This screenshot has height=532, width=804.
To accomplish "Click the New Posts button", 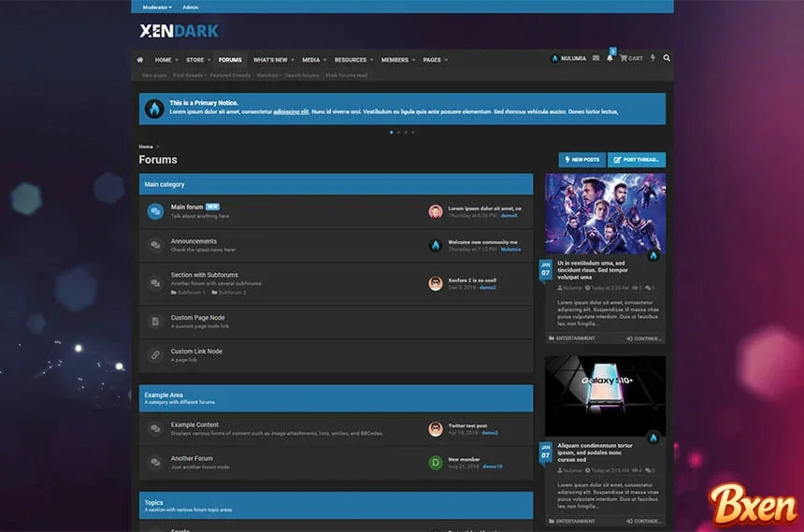I will pyautogui.click(x=582, y=160).
